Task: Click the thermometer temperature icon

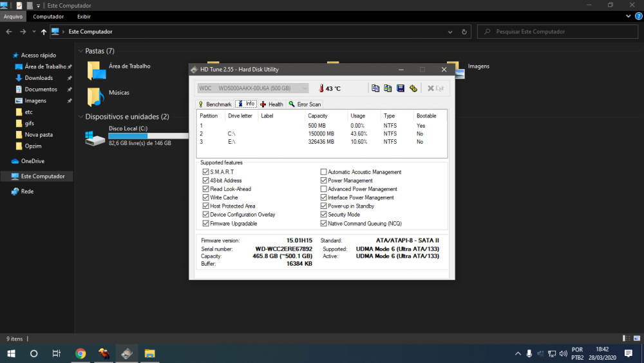Action: (x=319, y=88)
